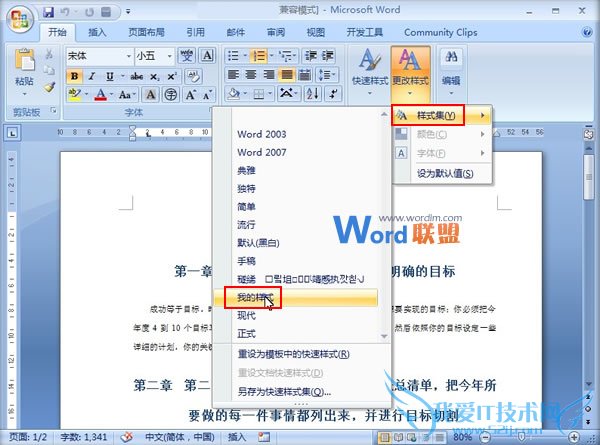The height and width of the screenshot is (445, 600).
Task: Toggle Subscript formatting
Action: 154,77
